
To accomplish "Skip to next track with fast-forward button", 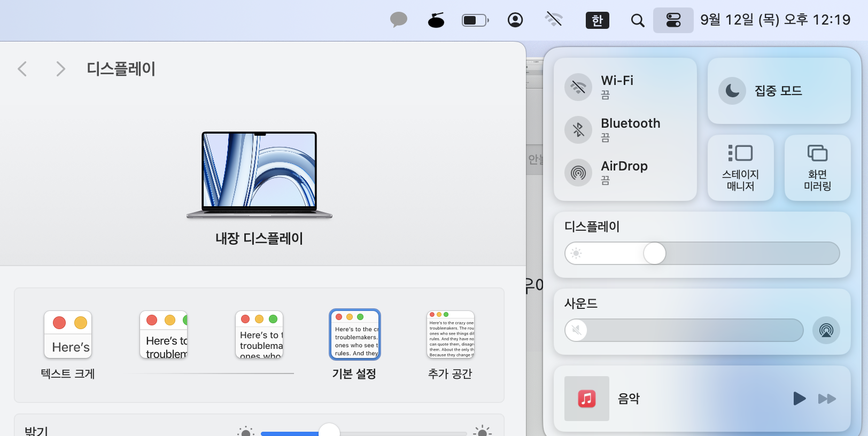I will [x=827, y=399].
